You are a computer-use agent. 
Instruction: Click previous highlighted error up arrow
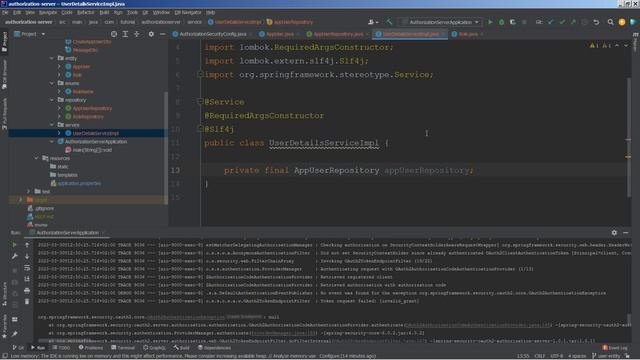617,46
